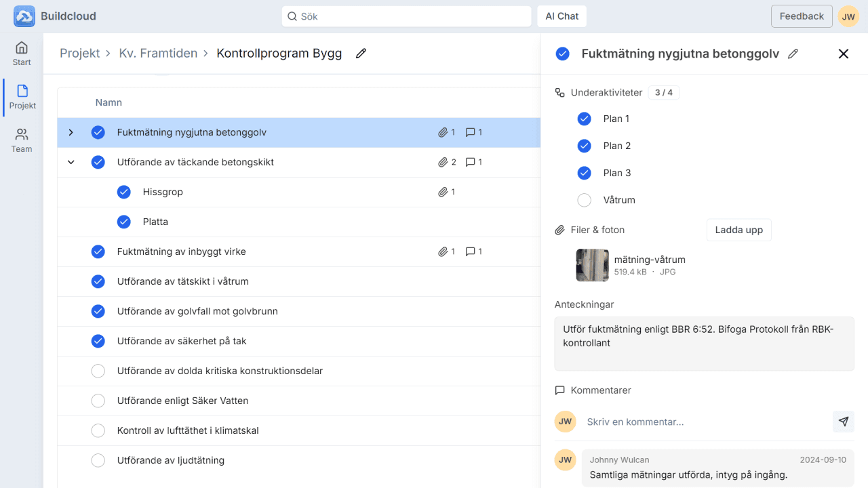Edit the Kontrollprogram Bygg title via pencil icon
868x488 pixels.
tap(361, 53)
